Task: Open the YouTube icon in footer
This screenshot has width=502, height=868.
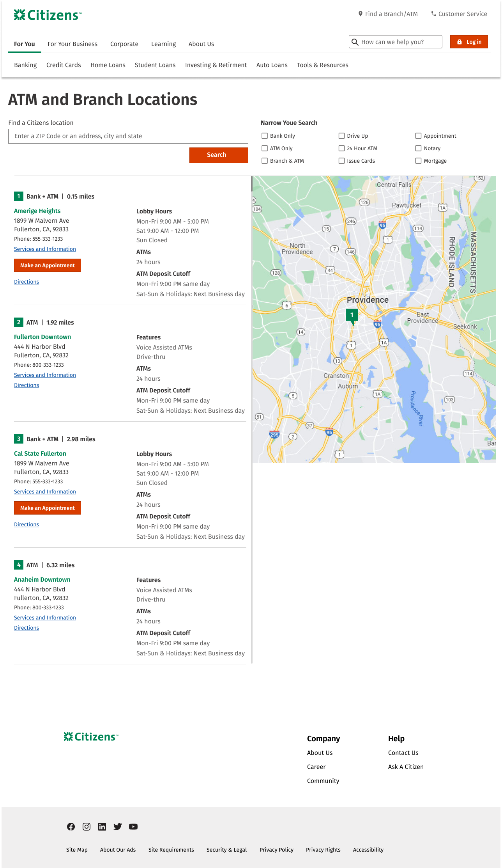Action: pyautogui.click(x=133, y=827)
